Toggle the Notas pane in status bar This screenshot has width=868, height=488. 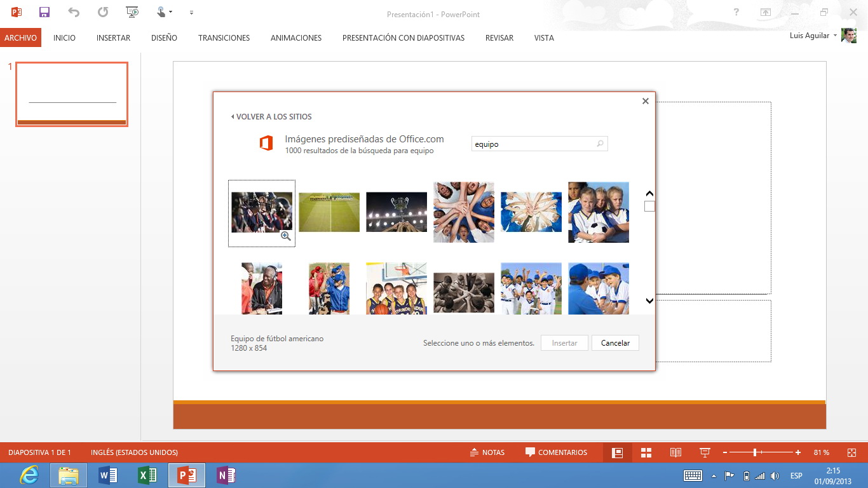click(487, 452)
